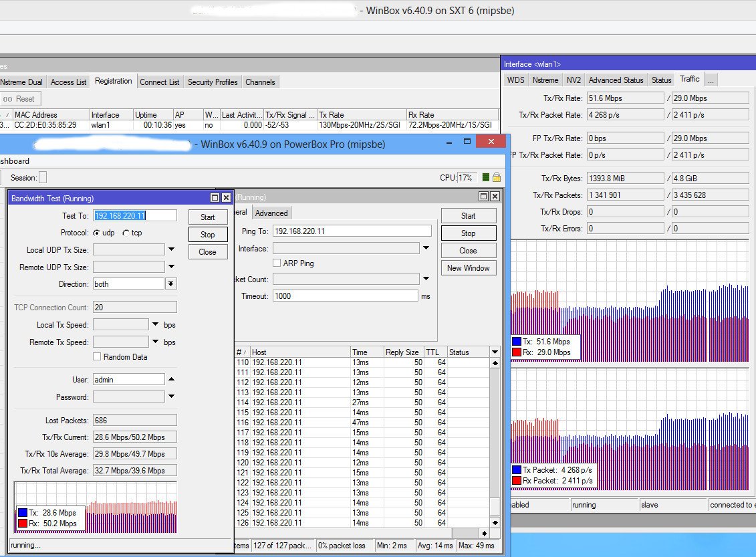Enable the Random Data checkbox
Image resolution: width=756 pixels, height=557 pixels.
[x=97, y=356]
